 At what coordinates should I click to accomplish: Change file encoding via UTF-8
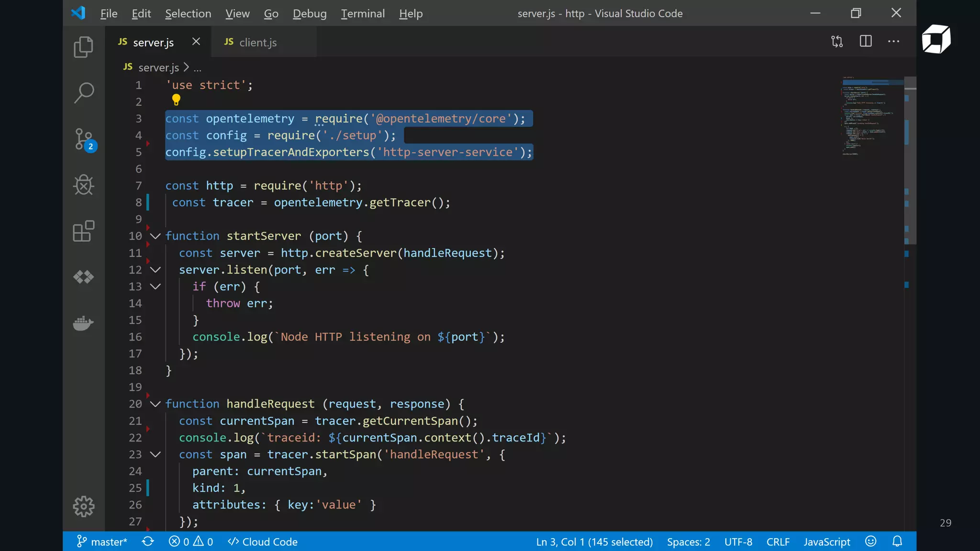(x=738, y=541)
